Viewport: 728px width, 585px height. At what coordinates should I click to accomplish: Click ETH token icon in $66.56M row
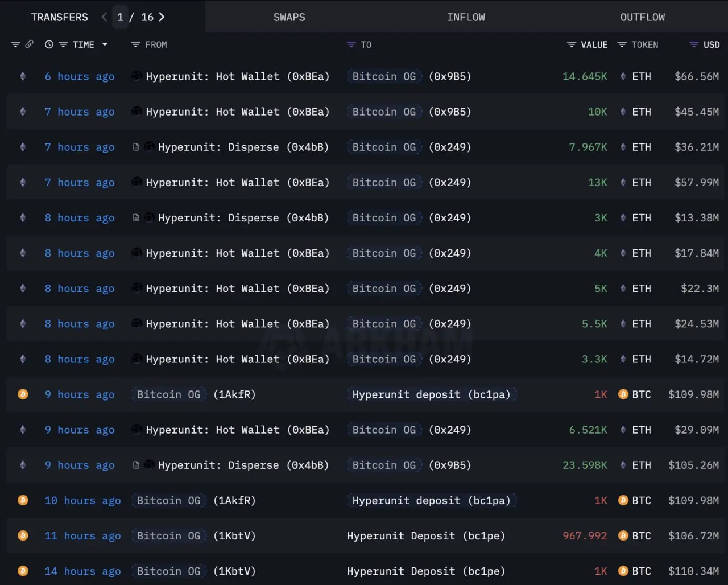click(x=623, y=76)
